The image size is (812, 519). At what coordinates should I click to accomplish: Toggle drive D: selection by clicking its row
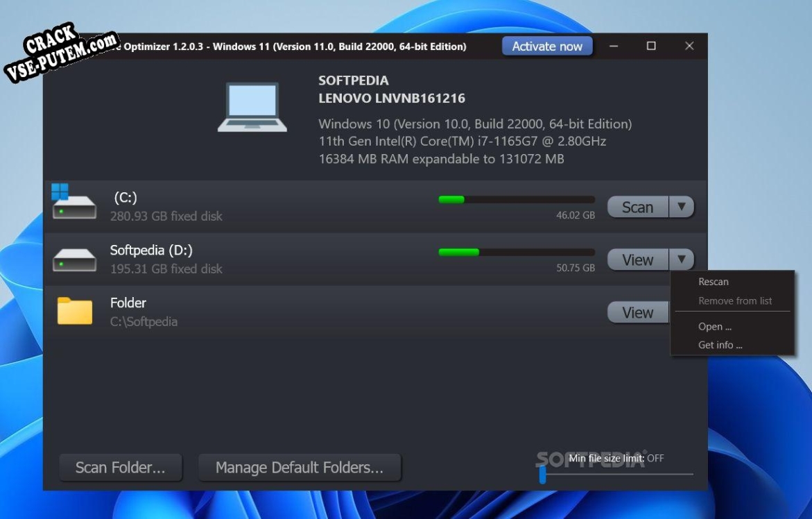[312, 258]
